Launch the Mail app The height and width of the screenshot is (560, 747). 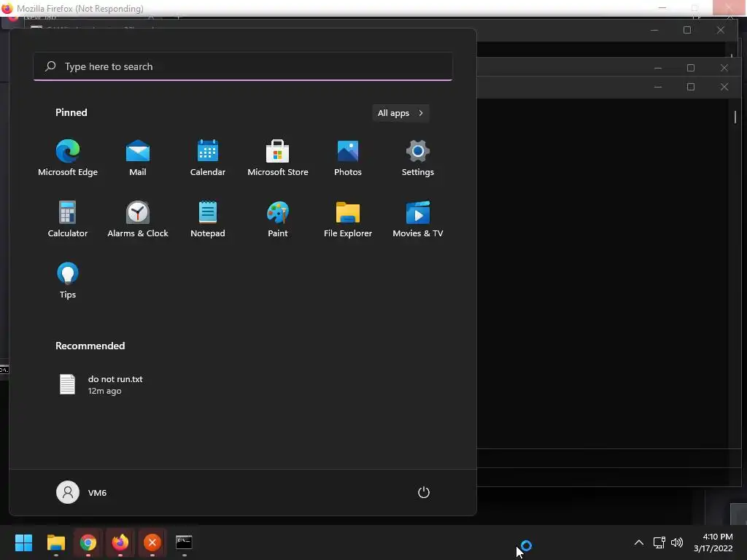[x=138, y=158]
